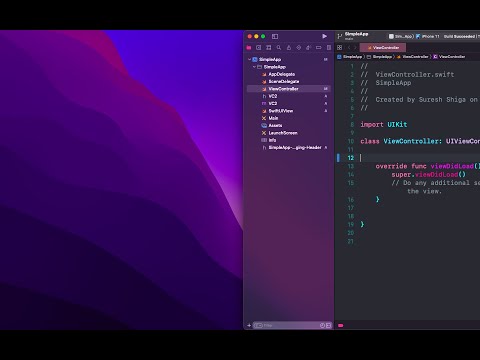Click SimpleApp project in breadcrumb bar

pos(350,57)
